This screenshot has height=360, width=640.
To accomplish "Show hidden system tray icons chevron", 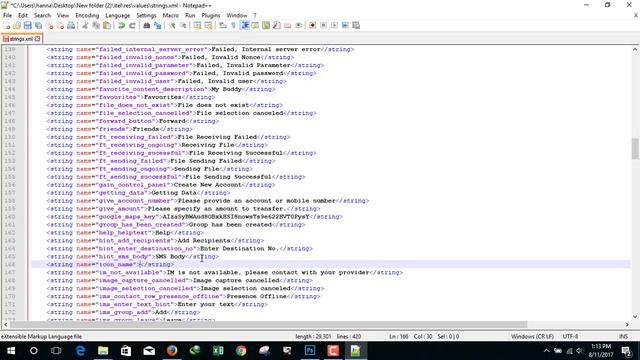I will point(546,351).
